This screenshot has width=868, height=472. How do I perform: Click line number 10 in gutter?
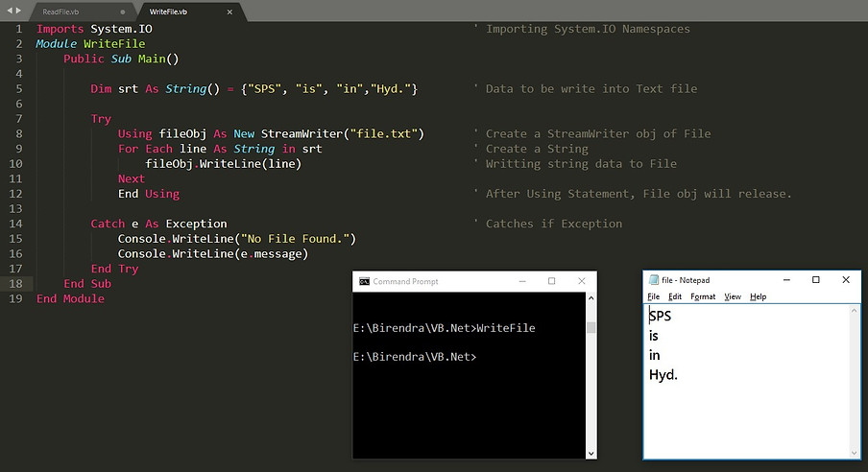(x=16, y=164)
